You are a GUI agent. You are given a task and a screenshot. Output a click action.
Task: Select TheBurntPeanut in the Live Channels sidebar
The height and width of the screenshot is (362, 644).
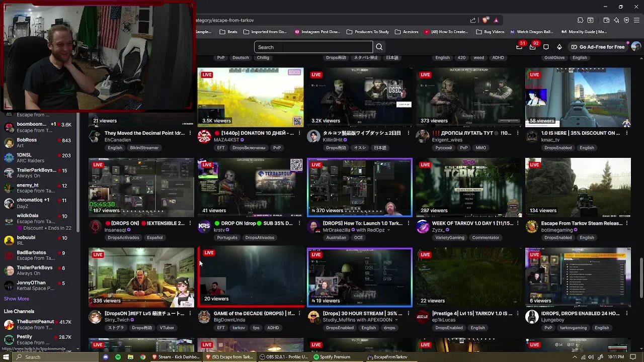tap(38, 324)
